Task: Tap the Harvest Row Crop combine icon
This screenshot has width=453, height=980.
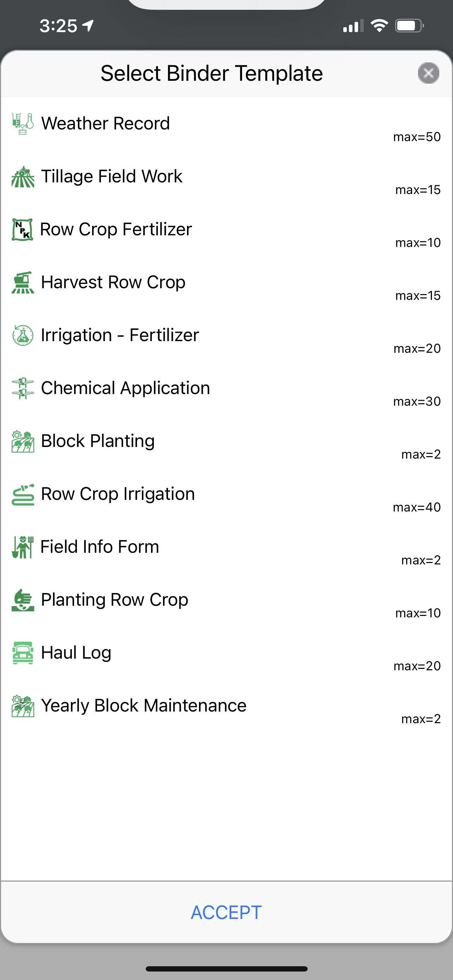Action: pos(23,282)
